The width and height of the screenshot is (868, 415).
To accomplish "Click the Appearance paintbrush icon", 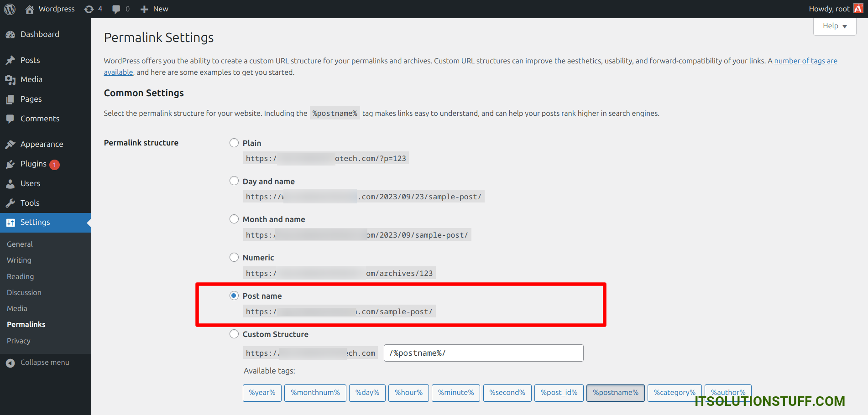I will [x=10, y=145].
